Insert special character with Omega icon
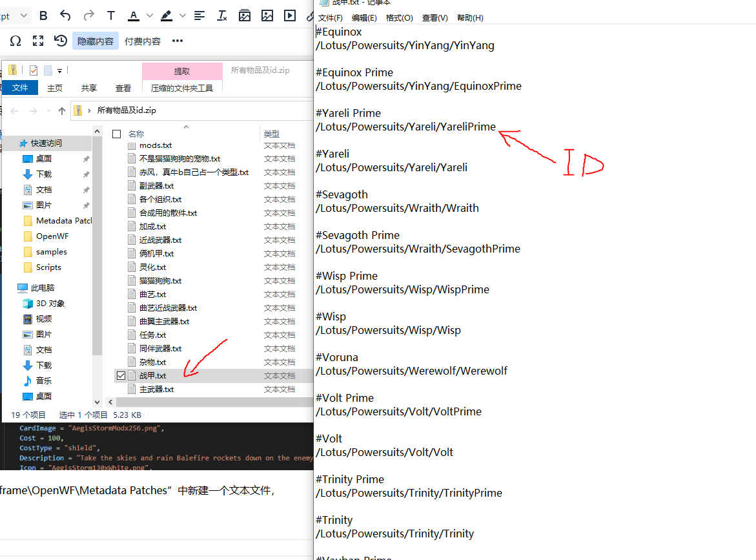This screenshot has height=560, width=756. click(x=15, y=41)
